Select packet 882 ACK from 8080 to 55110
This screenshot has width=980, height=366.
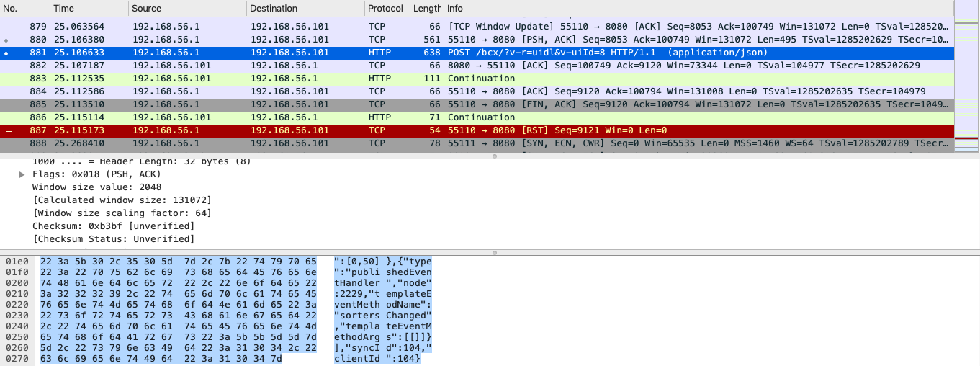477,66
